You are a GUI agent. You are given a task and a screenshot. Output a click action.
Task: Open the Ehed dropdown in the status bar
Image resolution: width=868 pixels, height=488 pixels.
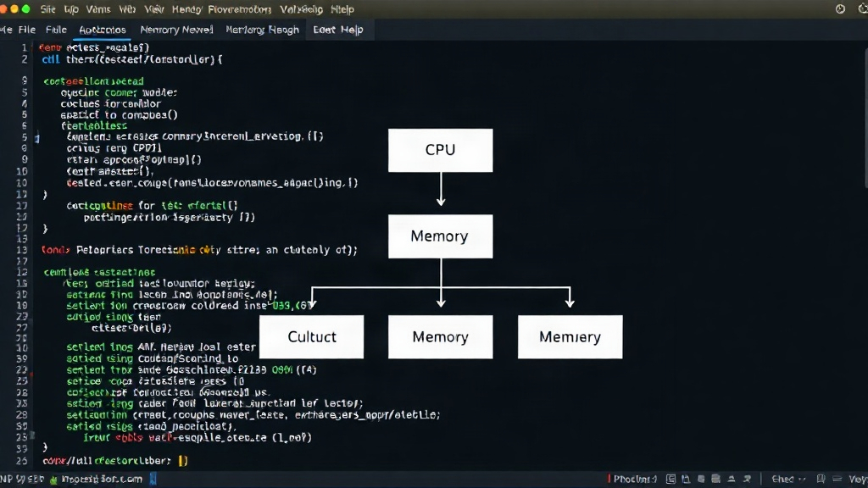point(788,480)
